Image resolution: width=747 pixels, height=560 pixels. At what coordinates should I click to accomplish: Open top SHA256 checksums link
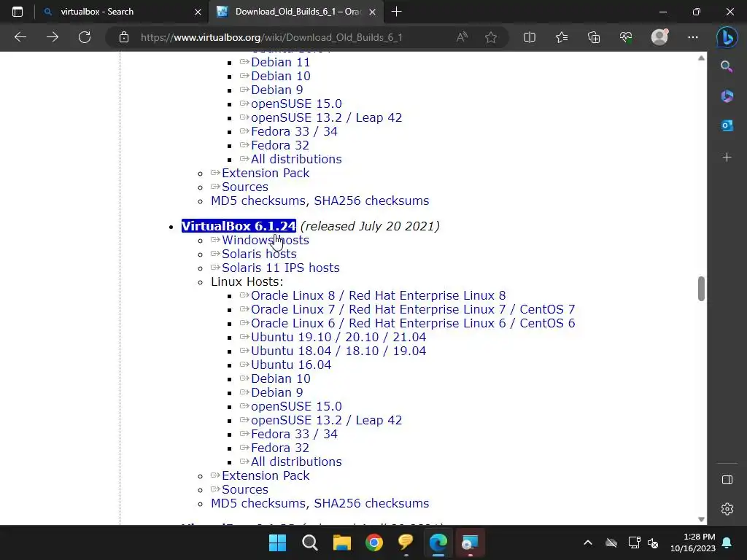point(371,201)
